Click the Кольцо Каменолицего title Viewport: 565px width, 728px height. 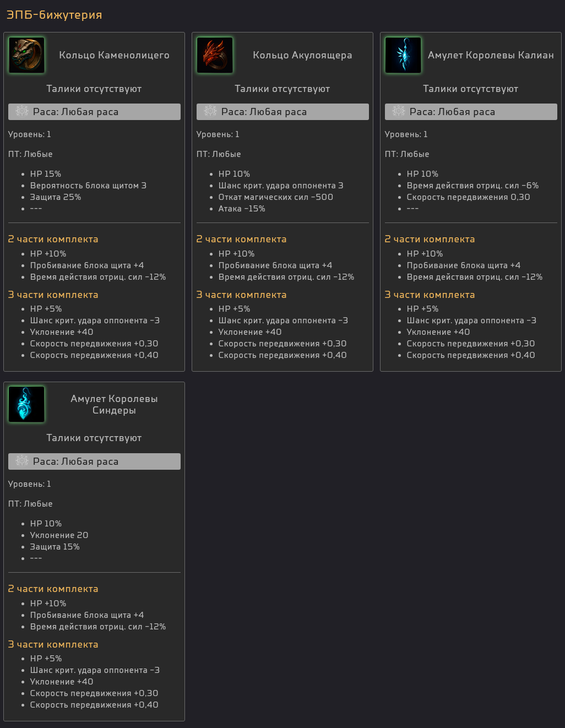pos(114,55)
